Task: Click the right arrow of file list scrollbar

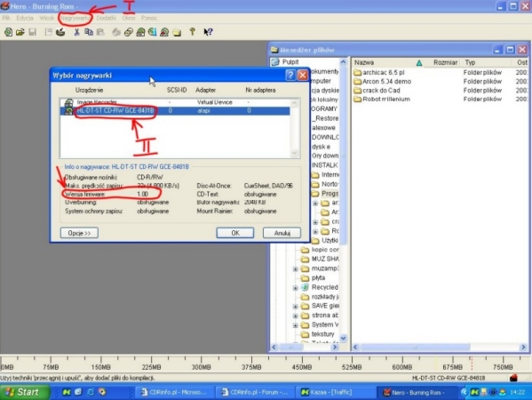Action: click(x=523, y=347)
